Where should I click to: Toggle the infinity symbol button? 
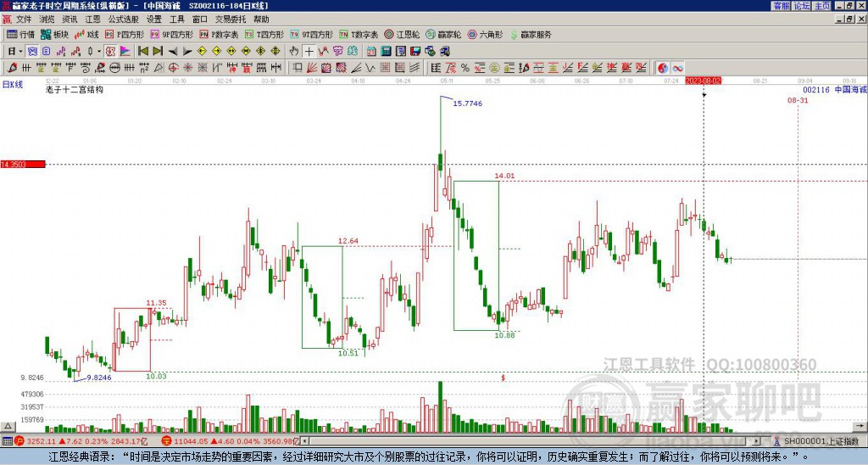coord(677,68)
